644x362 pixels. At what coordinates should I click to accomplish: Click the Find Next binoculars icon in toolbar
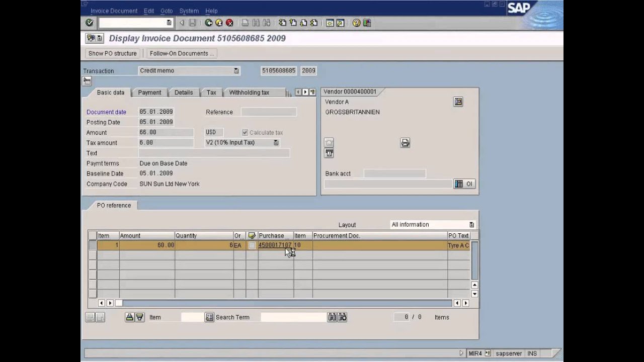pyautogui.click(x=266, y=23)
